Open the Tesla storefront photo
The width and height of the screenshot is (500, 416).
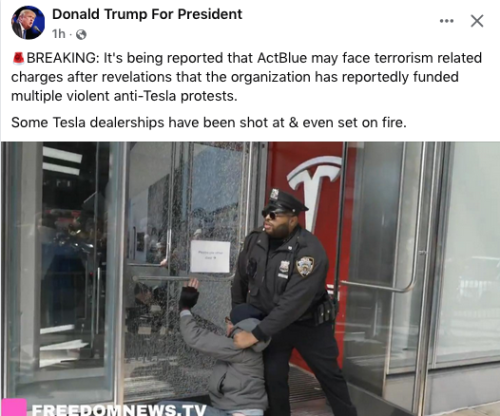250,279
